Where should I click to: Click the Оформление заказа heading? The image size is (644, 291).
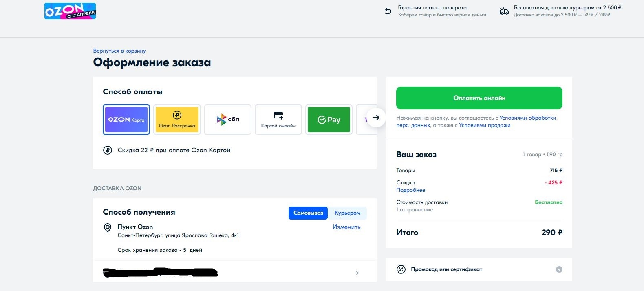[x=152, y=62]
